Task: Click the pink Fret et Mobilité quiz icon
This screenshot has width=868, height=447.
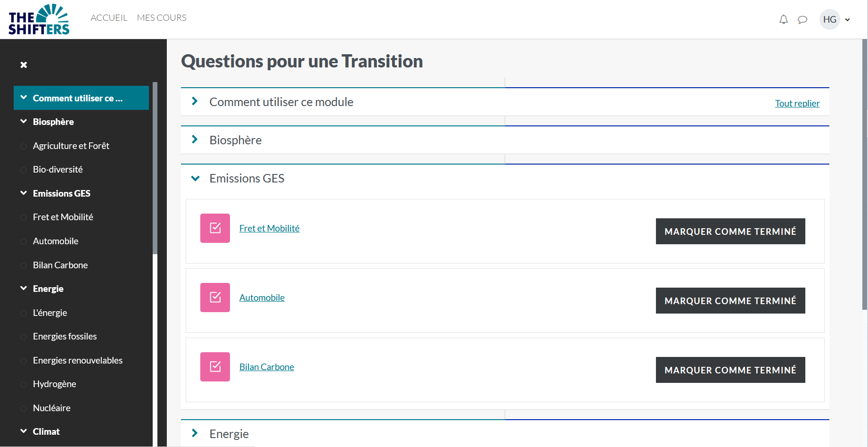Action: [215, 228]
